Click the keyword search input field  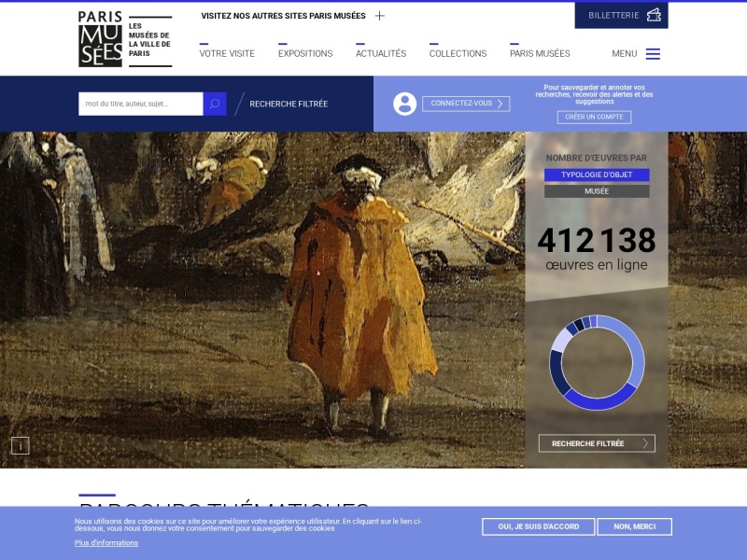tap(141, 104)
